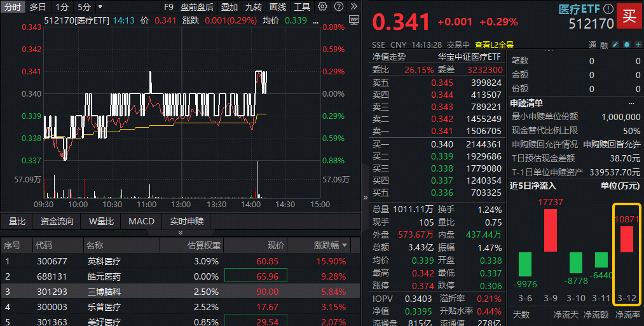Select the MACD indicator tab
Image resolution: width=644 pixels, height=326 pixels.
pyautogui.click(x=141, y=221)
